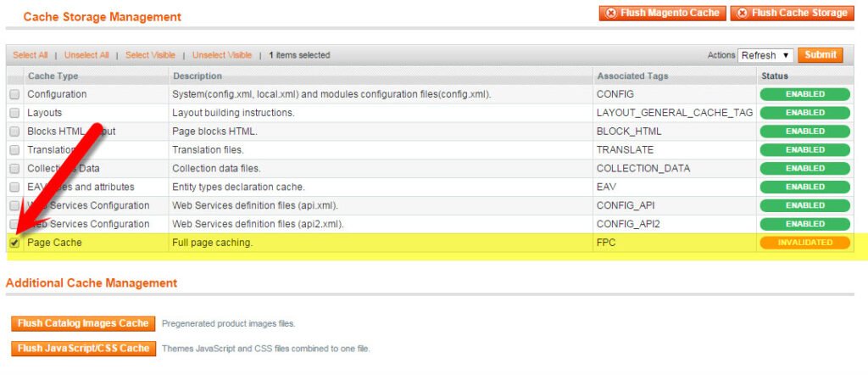Click the Select All link

31,55
